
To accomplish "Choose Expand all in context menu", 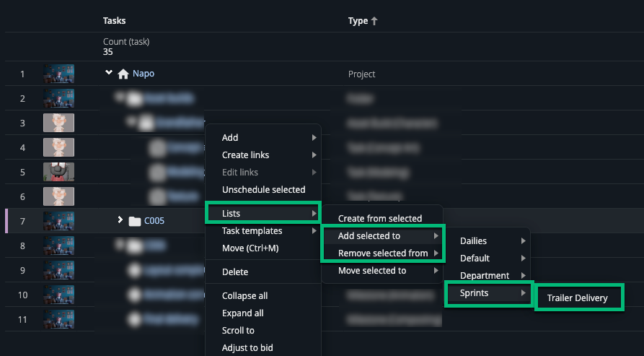I will point(243,313).
